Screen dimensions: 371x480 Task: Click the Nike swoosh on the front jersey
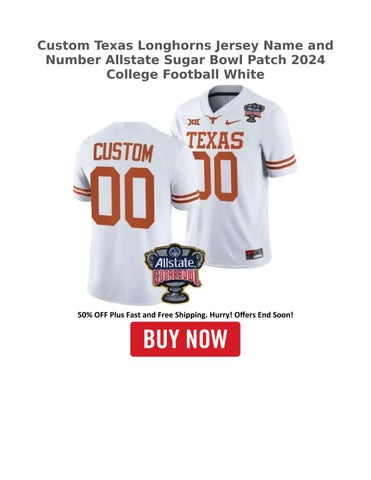pyautogui.click(x=233, y=122)
